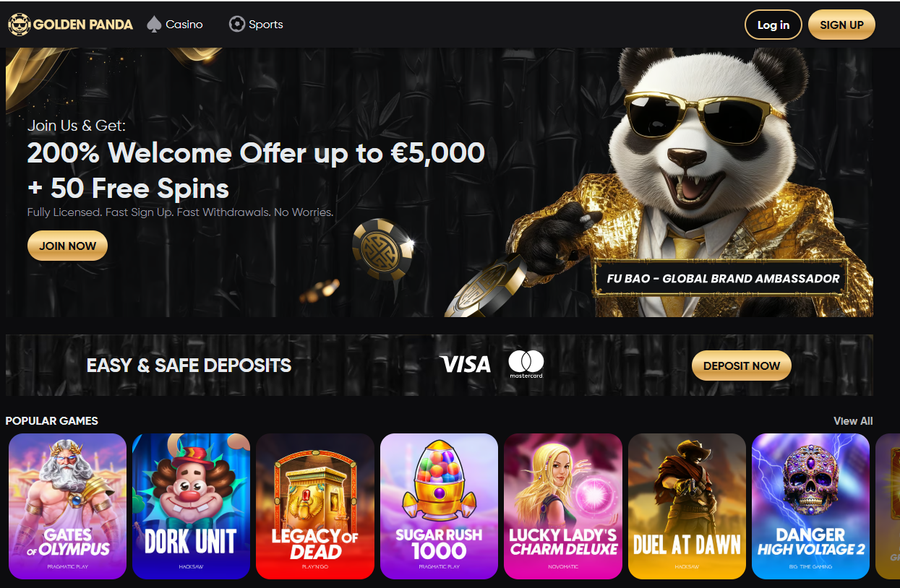This screenshot has height=588, width=900.
Task: Click the soccer ball icon beside Sports
Action: pyautogui.click(x=236, y=24)
